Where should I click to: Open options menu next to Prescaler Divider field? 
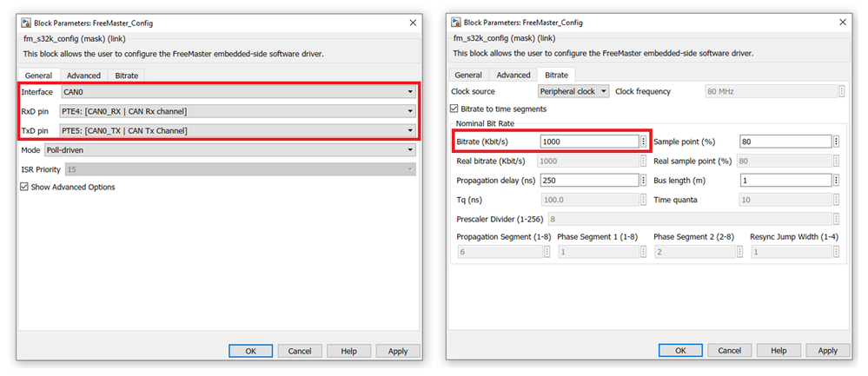pos(836,219)
